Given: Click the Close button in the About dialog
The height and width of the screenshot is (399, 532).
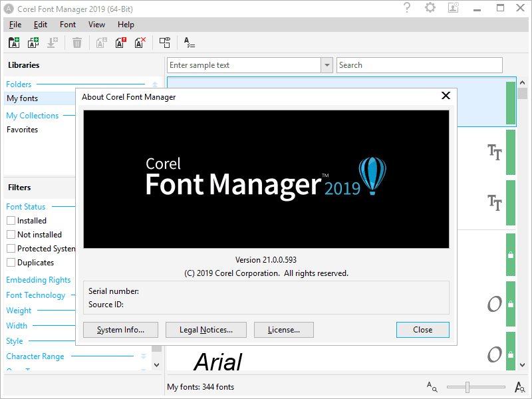Looking at the screenshot, I should [x=423, y=330].
